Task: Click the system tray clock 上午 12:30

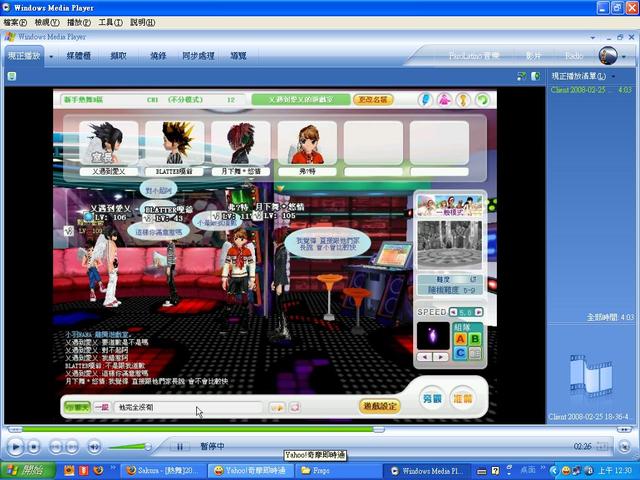Action: pos(615,471)
